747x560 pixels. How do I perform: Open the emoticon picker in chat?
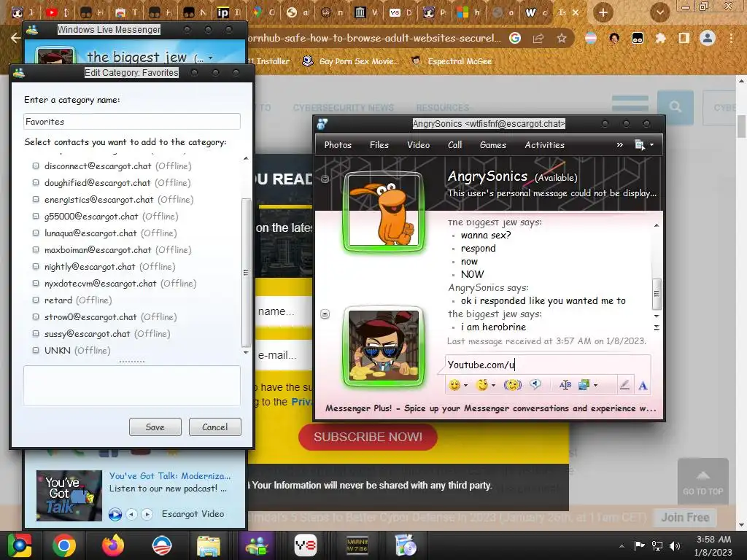(454, 385)
